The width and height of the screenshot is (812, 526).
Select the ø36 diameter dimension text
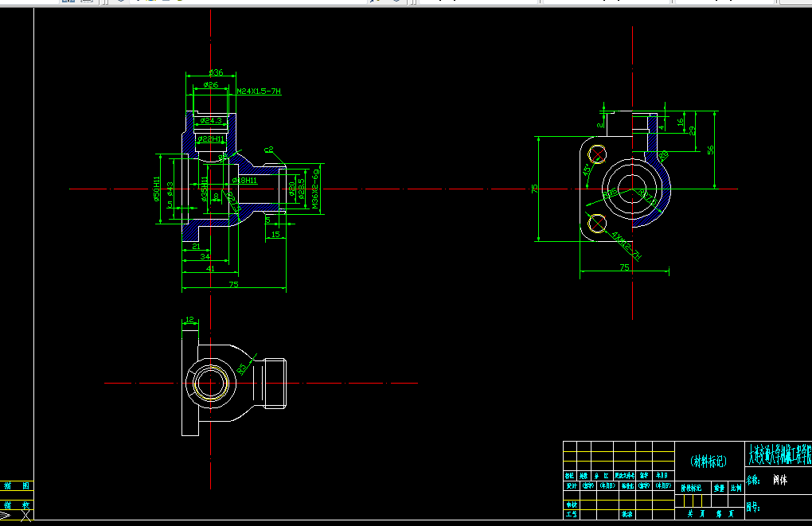[x=216, y=72]
